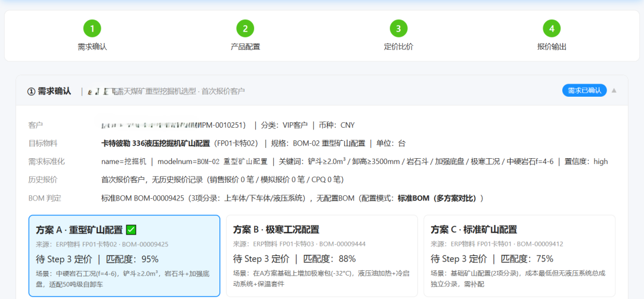Click step 2 circle 产品配置

tap(245, 29)
